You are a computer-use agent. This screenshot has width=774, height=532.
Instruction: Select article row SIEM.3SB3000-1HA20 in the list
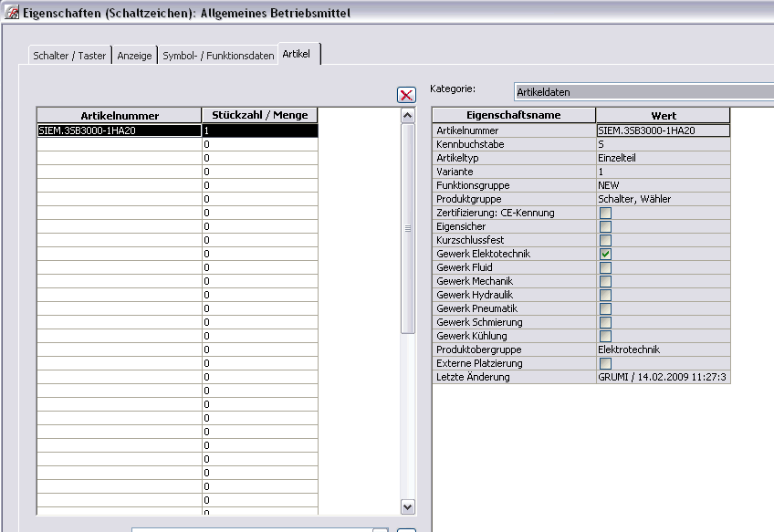120,130
